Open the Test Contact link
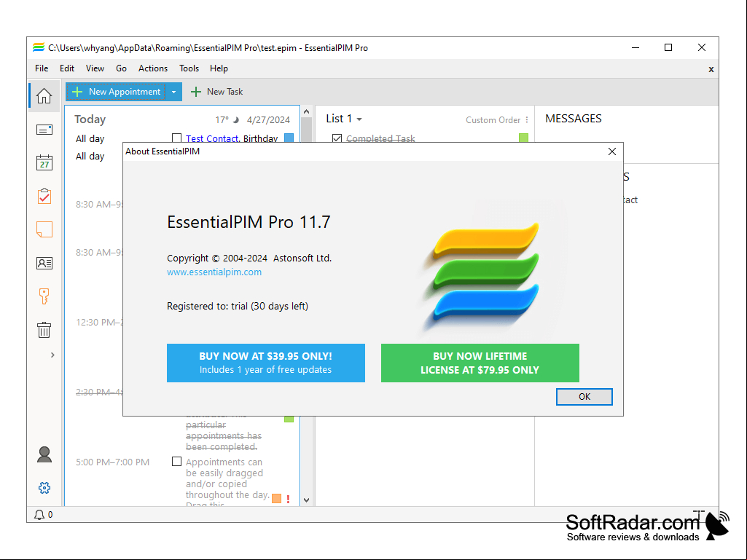Viewport: 747px width, 560px height. tap(211, 138)
